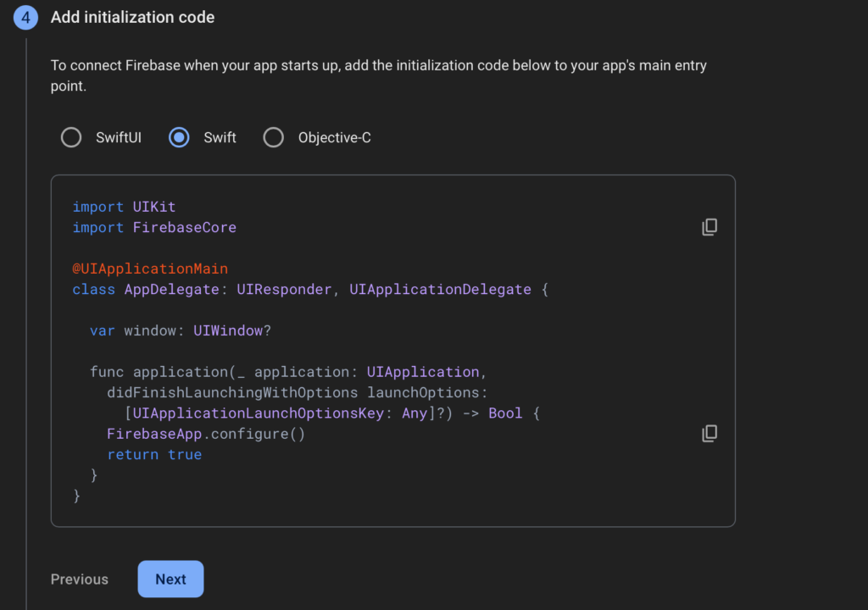Click the import FirebaseCore statement
Viewport: 868px width, 610px height.
pos(154,227)
